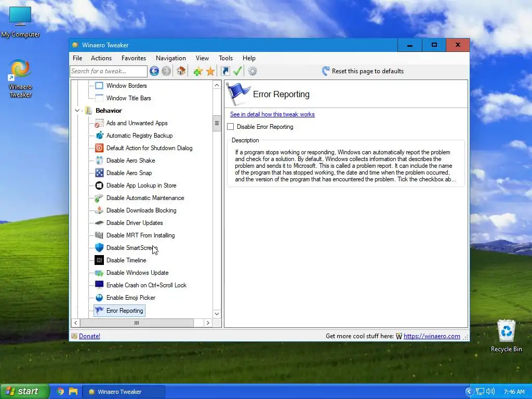Click the Donate! link

(89, 336)
